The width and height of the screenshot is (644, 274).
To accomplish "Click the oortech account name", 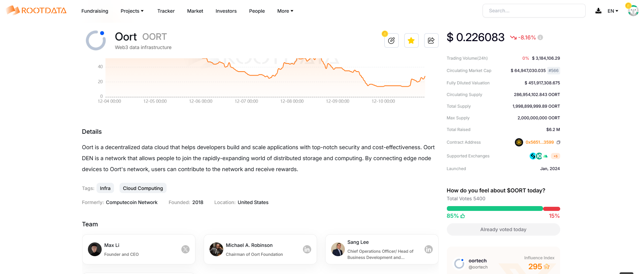I will click(x=477, y=261).
